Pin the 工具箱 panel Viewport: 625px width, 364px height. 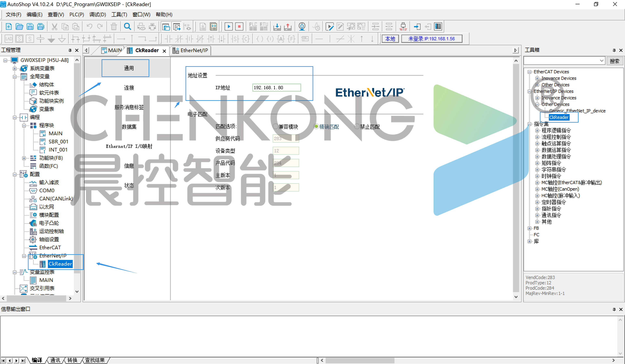614,50
